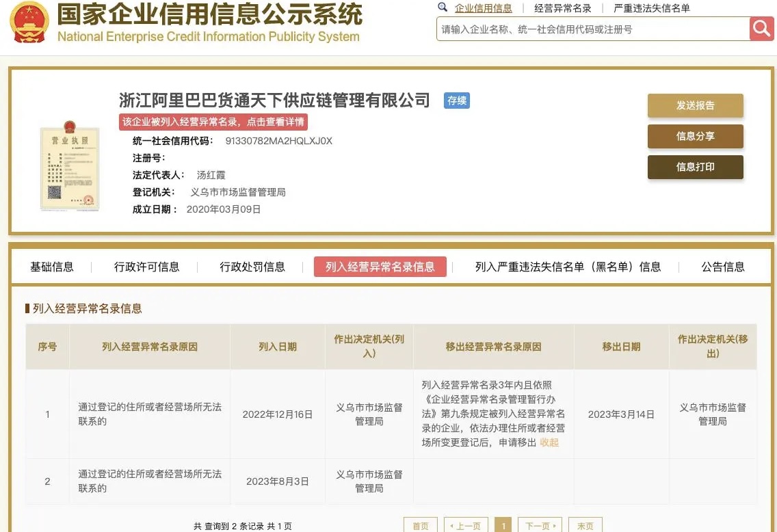Screen dimensions: 777x532
Task: Click the record count text 共查询到 2 条记录
Action: [229, 526]
